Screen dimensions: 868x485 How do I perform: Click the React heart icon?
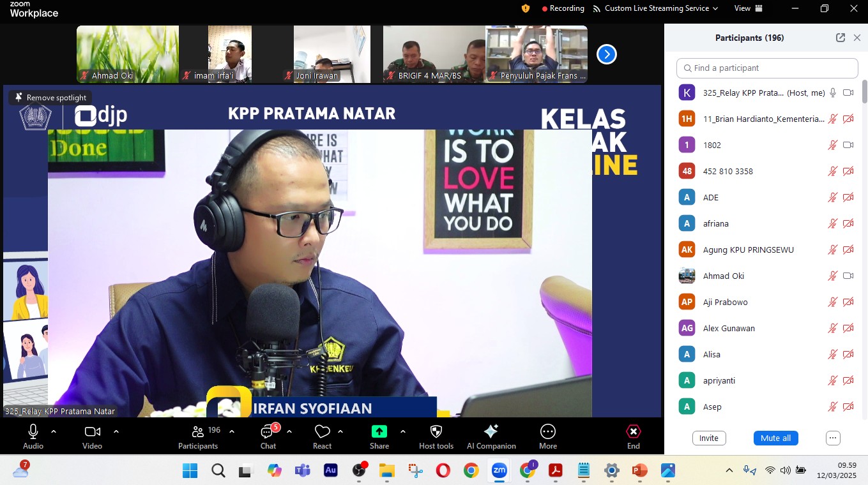pyautogui.click(x=322, y=432)
